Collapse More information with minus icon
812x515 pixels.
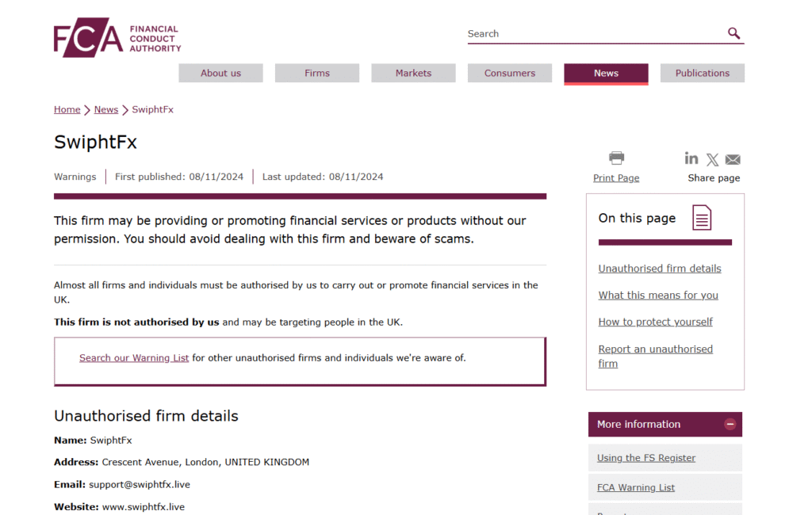[730, 425]
